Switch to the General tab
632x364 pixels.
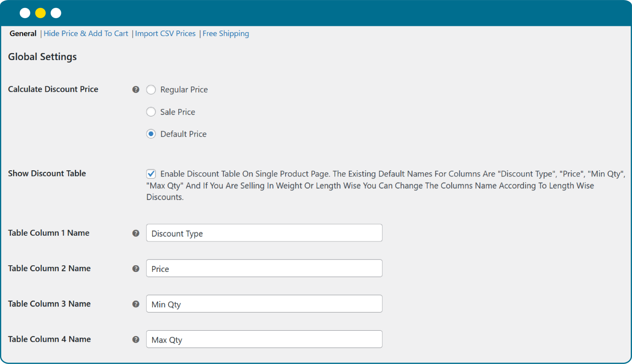tap(23, 34)
